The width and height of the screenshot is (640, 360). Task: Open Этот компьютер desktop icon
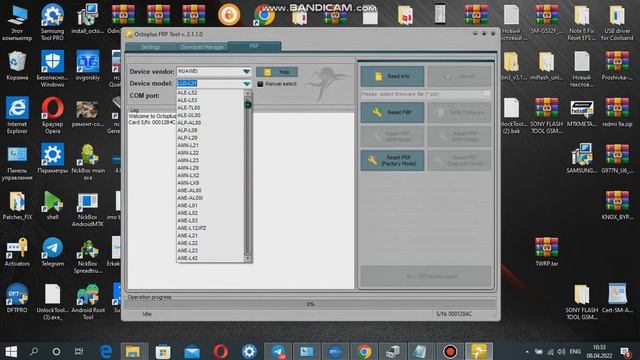[x=17, y=22]
